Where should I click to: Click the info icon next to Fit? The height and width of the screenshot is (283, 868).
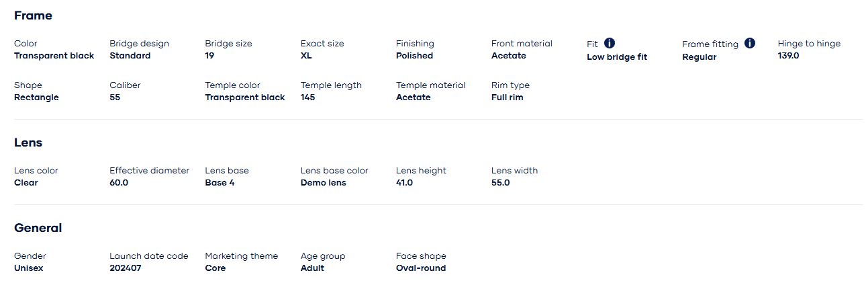click(x=610, y=43)
